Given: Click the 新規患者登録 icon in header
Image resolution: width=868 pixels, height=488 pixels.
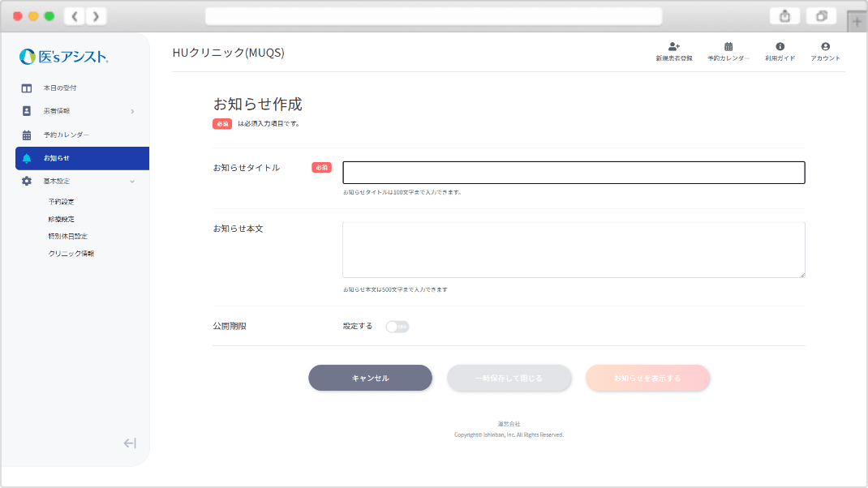Looking at the screenshot, I should [673, 47].
